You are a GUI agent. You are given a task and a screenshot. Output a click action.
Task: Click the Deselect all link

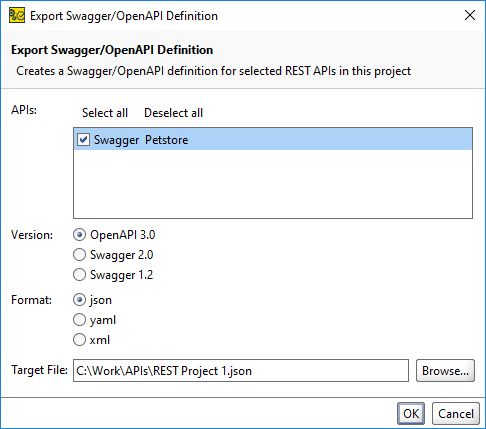click(173, 113)
